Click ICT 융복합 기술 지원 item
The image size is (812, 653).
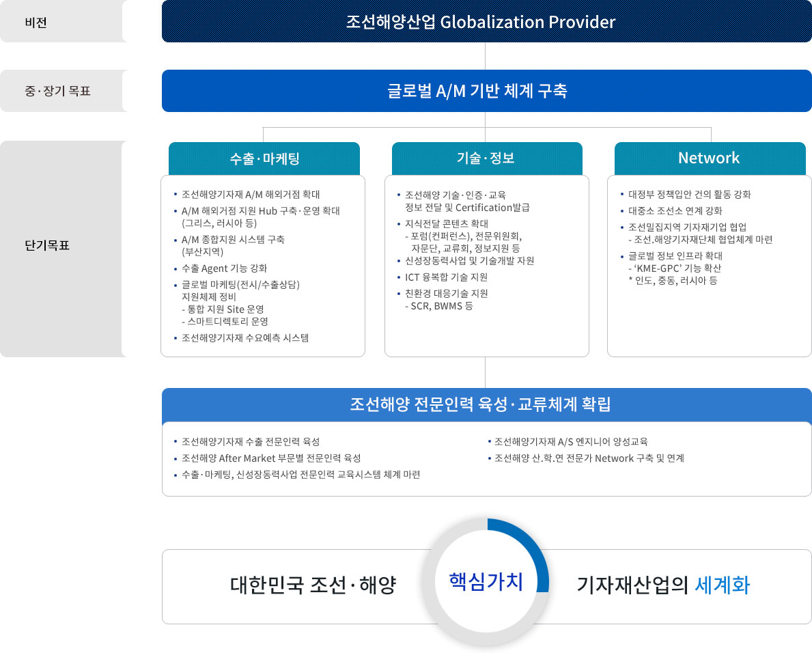click(447, 277)
